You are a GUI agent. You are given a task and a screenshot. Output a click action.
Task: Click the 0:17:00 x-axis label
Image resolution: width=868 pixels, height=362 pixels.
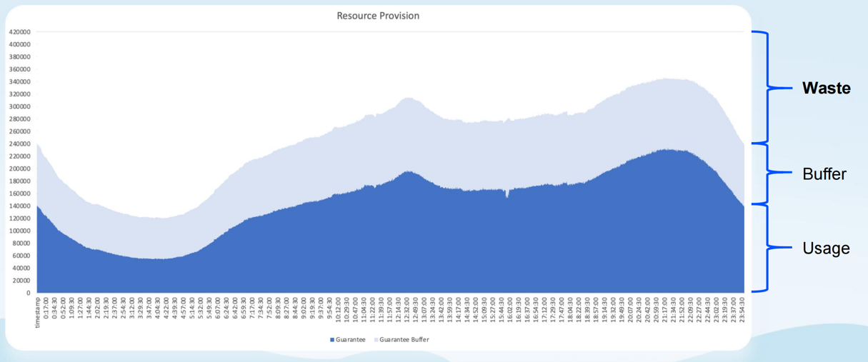coord(46,307)
